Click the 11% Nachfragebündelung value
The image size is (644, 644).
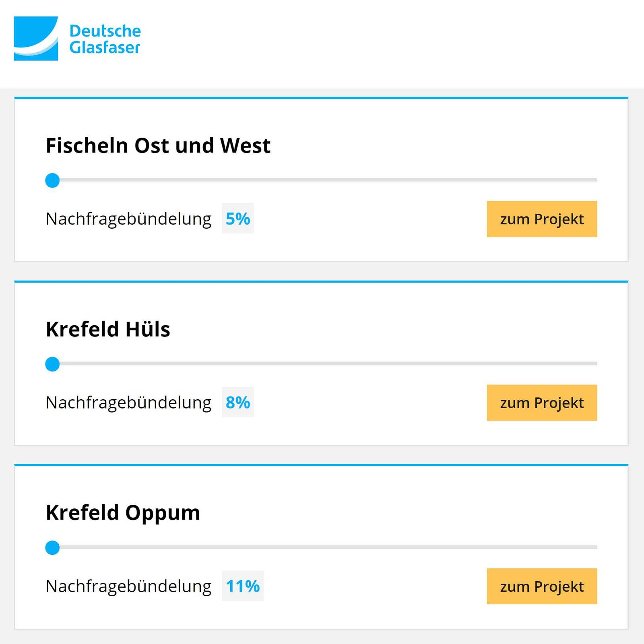[x=243, y=586]
